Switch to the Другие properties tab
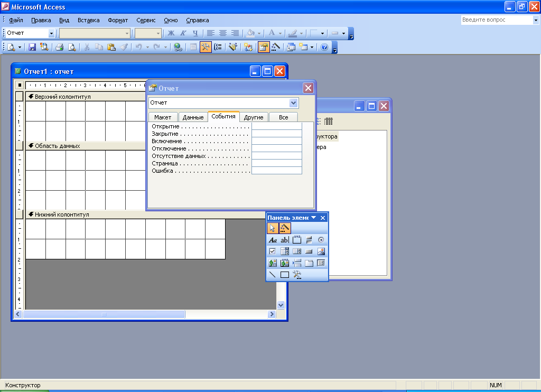This screenshot has width=541, height=392. (x=254, y=117)
